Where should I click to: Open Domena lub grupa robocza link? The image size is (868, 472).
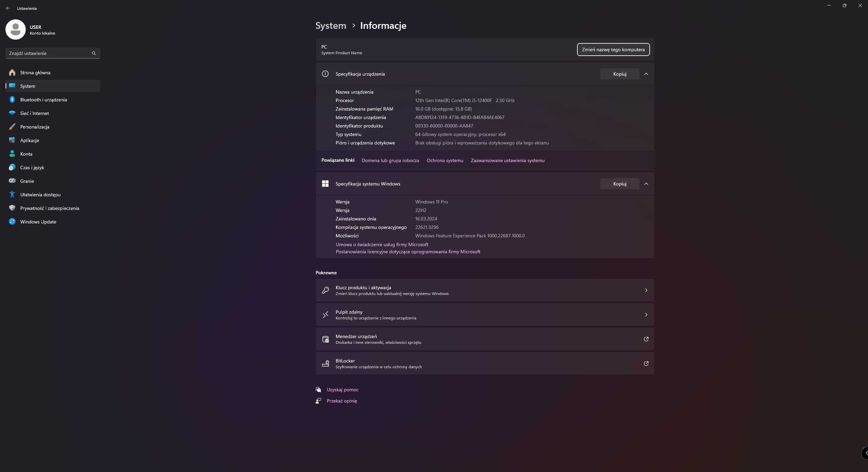(x=390, y=160)
